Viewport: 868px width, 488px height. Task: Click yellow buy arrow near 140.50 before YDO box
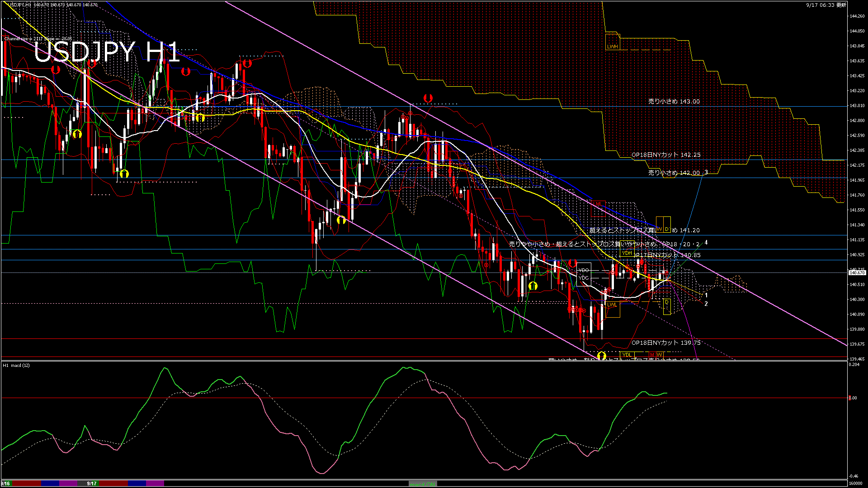click(533, 286)
